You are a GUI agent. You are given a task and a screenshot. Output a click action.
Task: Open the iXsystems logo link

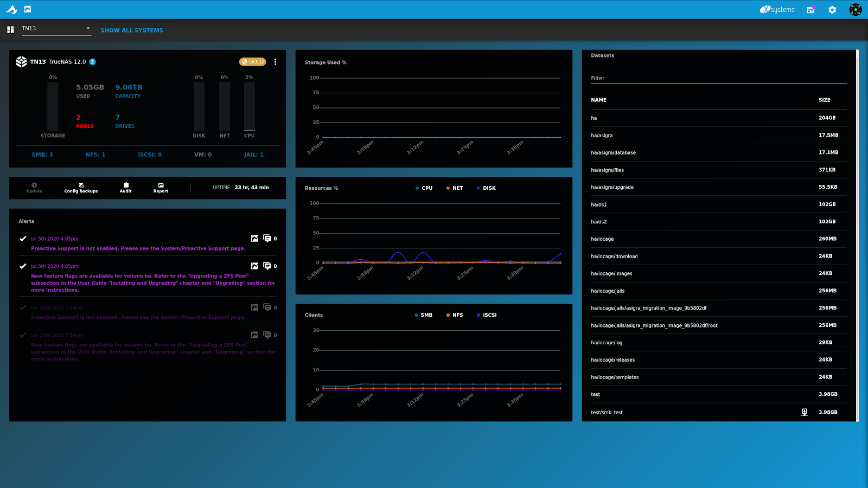tap(777, 9)
